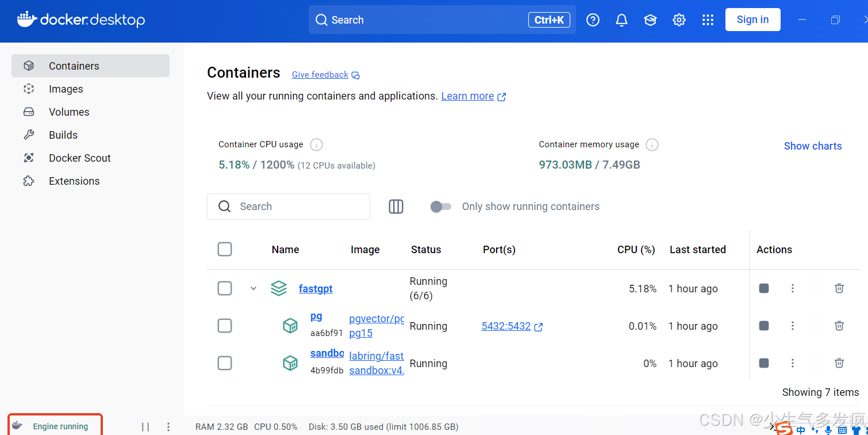
Task: Go to Builds in sidebar
Action: click(90, 135)
